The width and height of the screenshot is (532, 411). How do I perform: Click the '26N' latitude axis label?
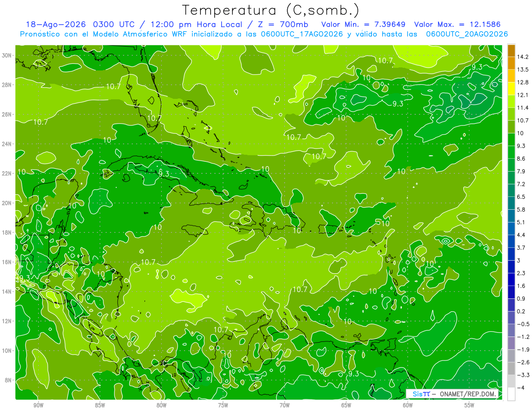point(7,114)
